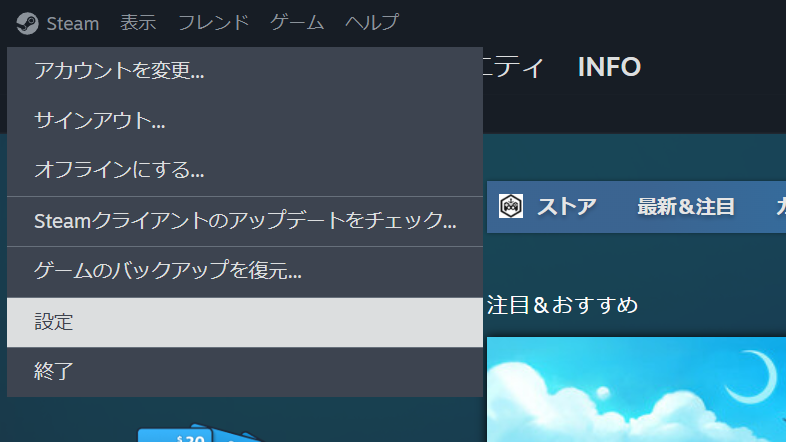Open the 表示 menu

(138, 23)
